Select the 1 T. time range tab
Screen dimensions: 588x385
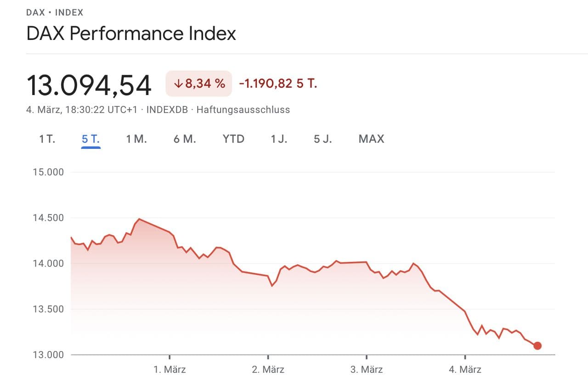point(47,139)
